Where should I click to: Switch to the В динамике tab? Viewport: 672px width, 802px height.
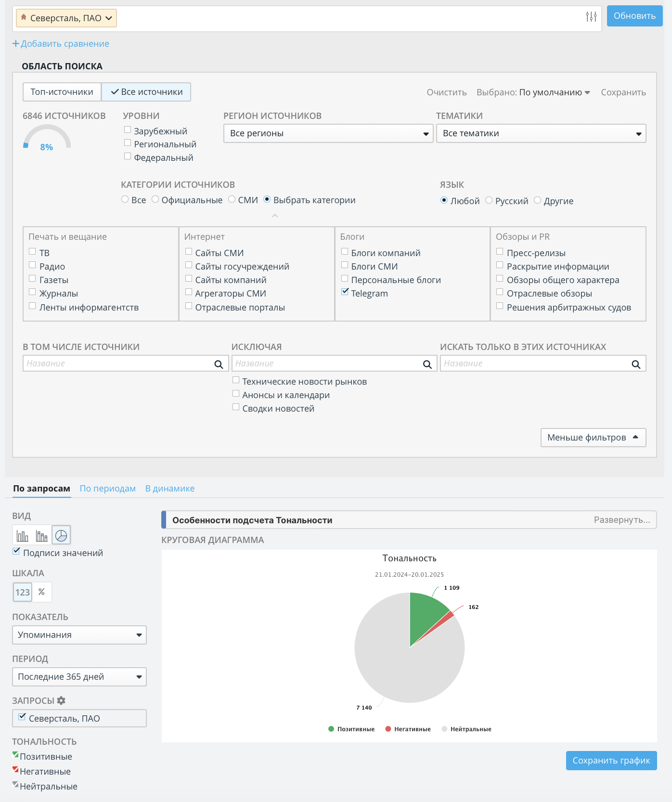click(x=170, y=489)
